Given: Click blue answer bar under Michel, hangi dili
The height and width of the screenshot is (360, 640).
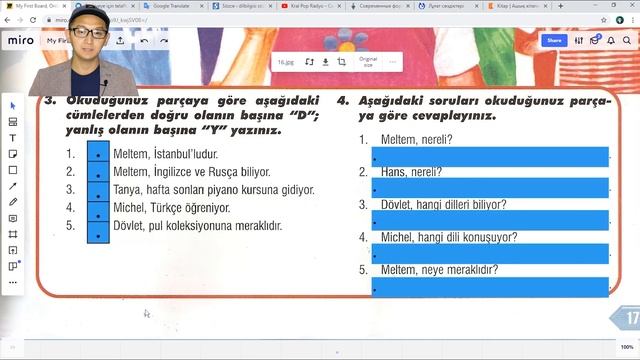Looking at the screenshot, I should point(490,253).
